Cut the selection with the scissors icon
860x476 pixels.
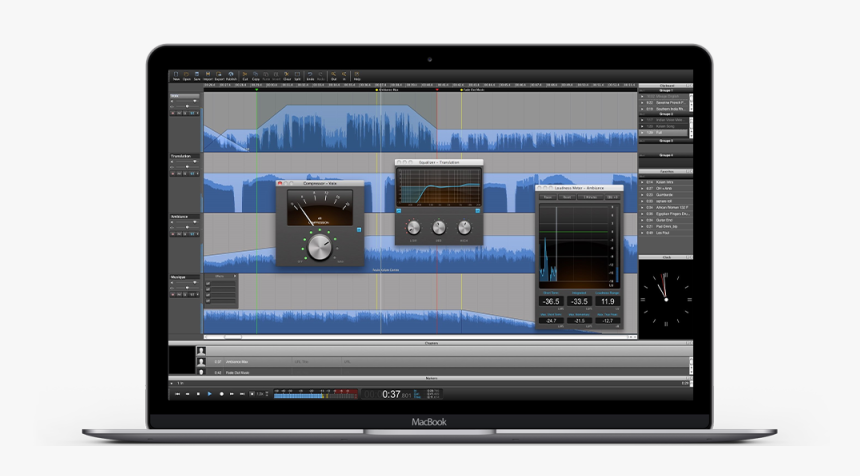(x=245, y=76)
